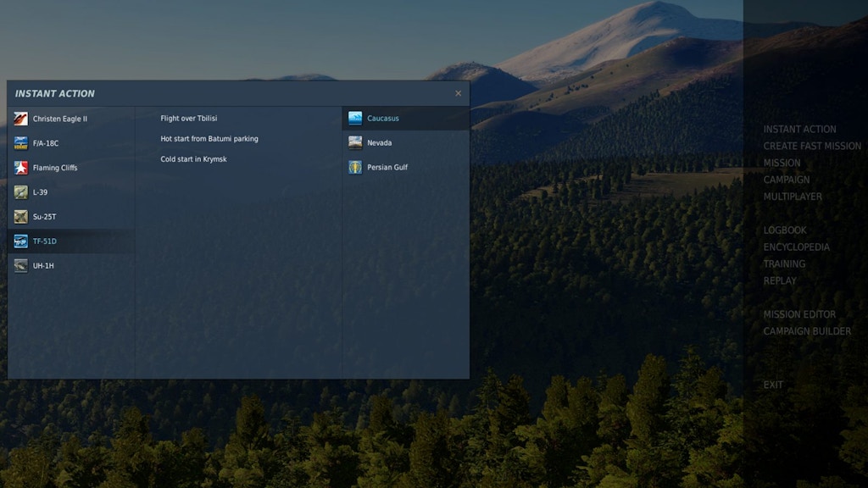
Task: Open the Mission Editor
Action: [x=798, y=314]
